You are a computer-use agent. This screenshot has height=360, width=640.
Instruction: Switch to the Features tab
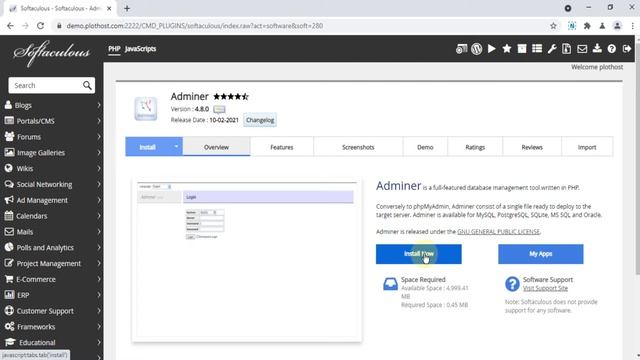282,147
